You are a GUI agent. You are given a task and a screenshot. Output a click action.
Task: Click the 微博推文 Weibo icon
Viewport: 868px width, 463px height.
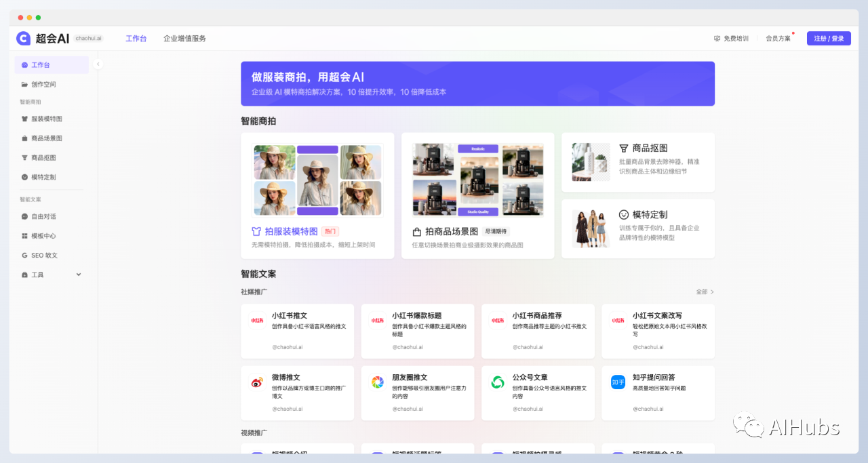pyautogui.click(x=257, y=382)
